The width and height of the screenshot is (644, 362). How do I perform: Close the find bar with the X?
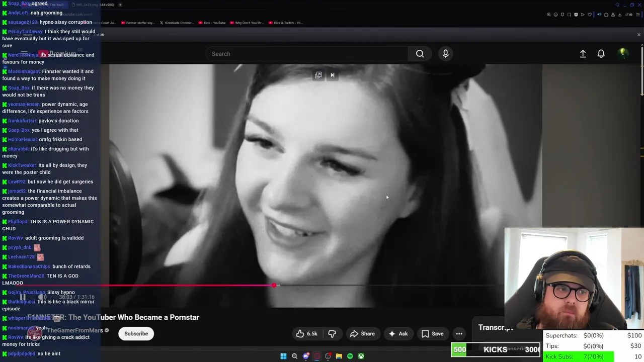(639, 35)
